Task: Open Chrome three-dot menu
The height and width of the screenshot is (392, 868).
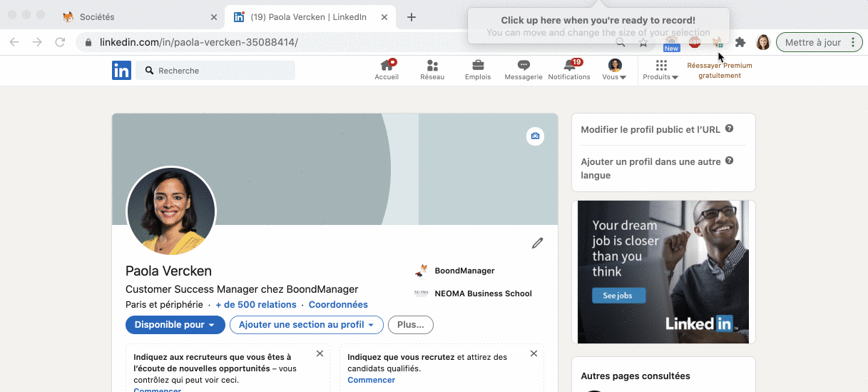Action: tap(853, 42)
